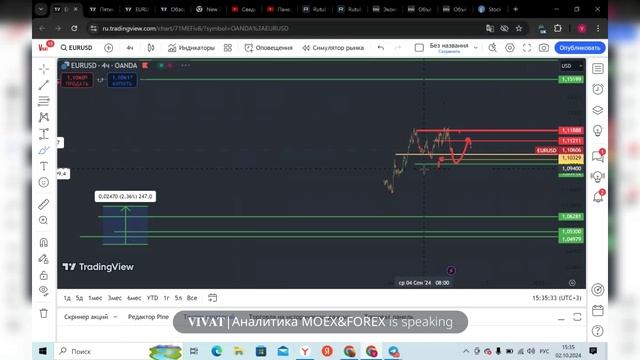The height and width of the screenshot is (360, 640).
Task: Select the 5д date range
Action: tap(79, 298)
